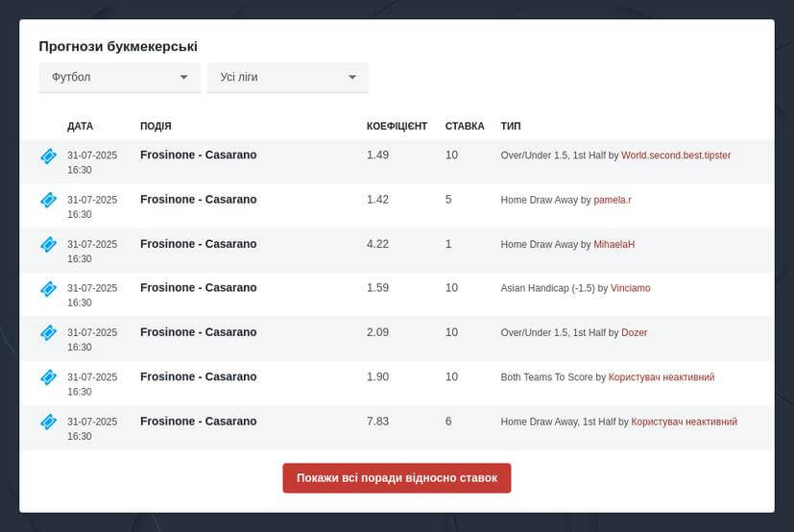Click Покажи всі поради відносно ставок button

[x=397, y=478]
